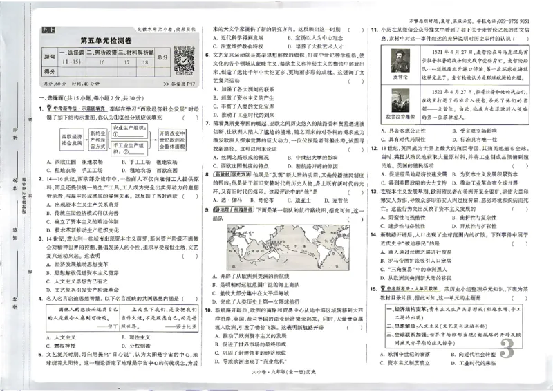Click the 拉普拉普雕像 image in question 11

[400, 100]
